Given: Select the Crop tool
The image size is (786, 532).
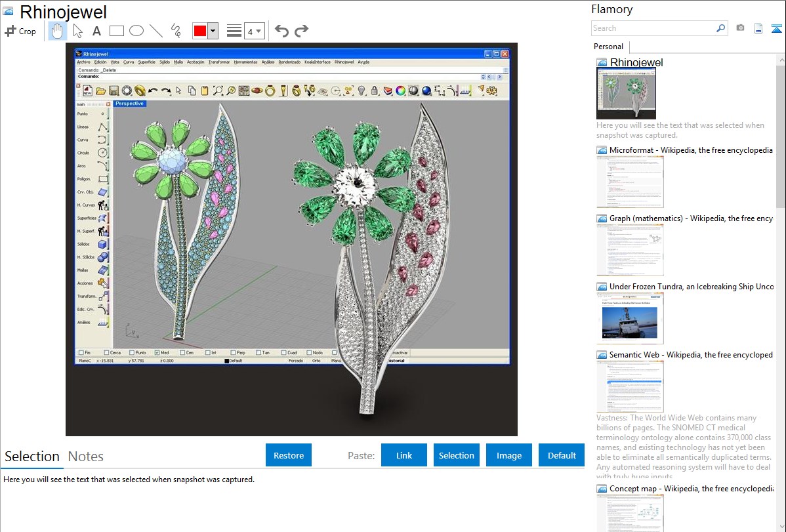Looking at the screenshot, I should click(20, 31).
